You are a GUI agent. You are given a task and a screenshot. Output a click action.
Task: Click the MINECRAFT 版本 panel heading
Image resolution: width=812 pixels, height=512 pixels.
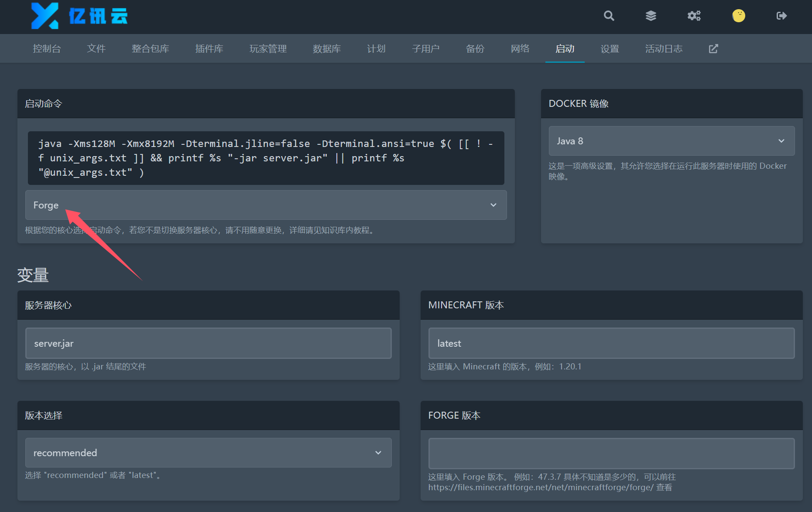pyautogui.click(x=466, y=305)
